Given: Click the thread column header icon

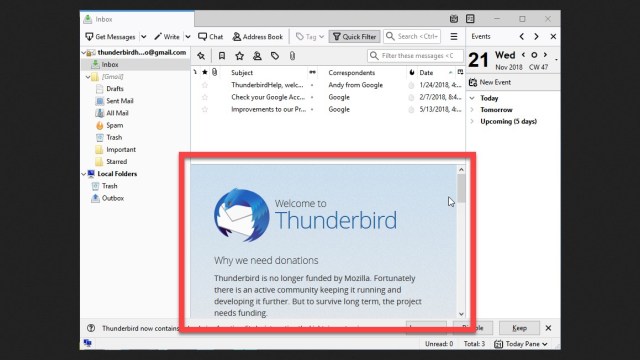Looking at the screenshot, I should [195, 72].
